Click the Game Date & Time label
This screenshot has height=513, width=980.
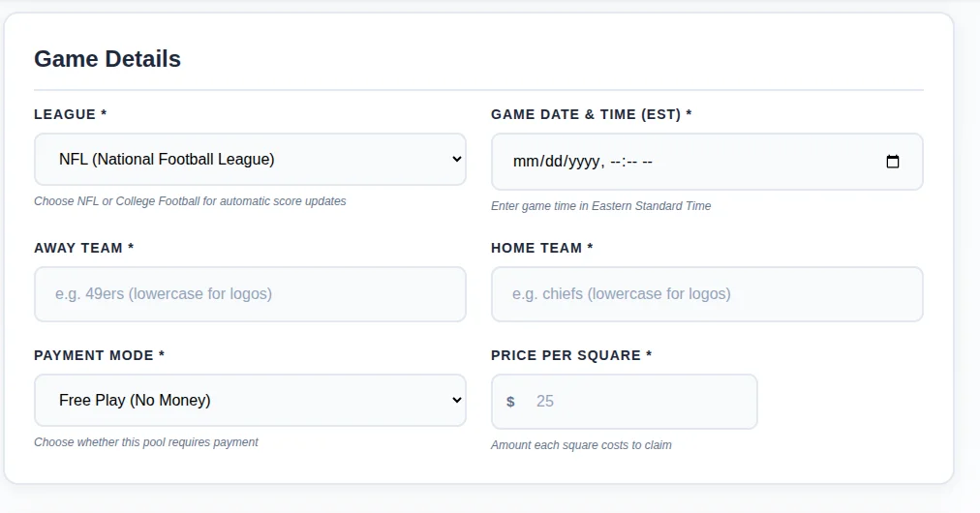[x=591, y=114]
